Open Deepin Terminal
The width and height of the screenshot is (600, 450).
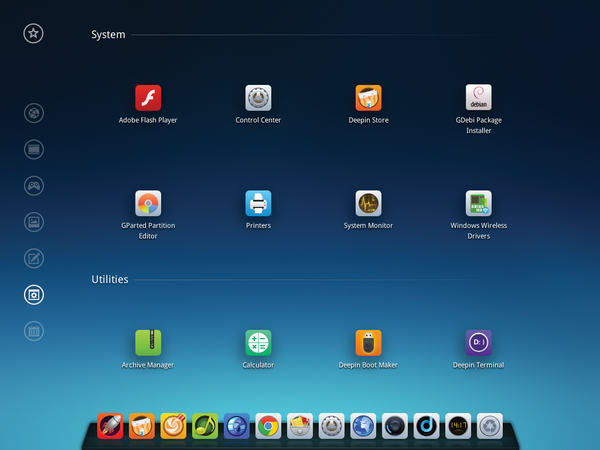pyautogui.click(x=479, y=343)
